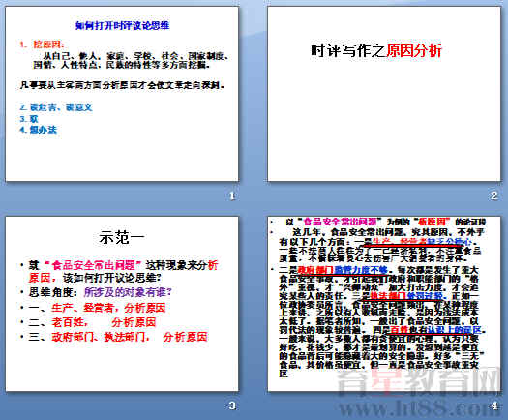508x420 pixels.
Task: Select slide 1 titled 如何打开时评议论思维
Action: tap(122, 94)
